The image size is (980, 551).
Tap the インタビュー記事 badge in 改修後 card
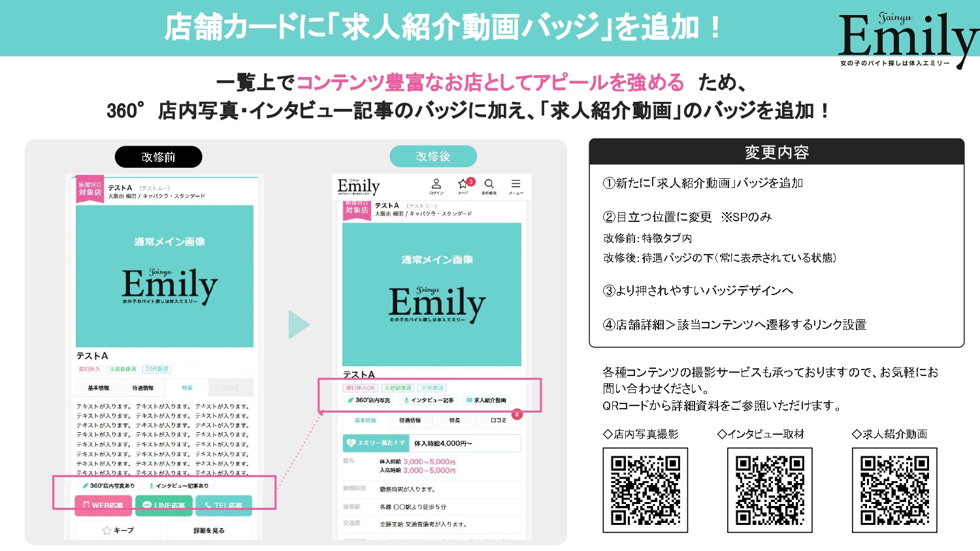(429, 400)
